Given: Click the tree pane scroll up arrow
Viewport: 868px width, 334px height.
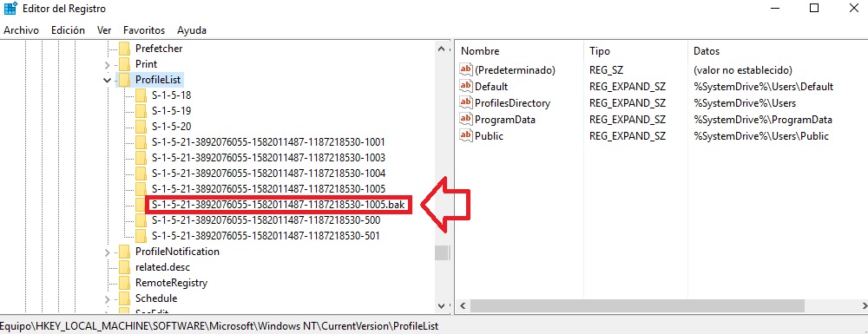Looking at the screenshot, I should pyautogui.click(x=441, y=49).
